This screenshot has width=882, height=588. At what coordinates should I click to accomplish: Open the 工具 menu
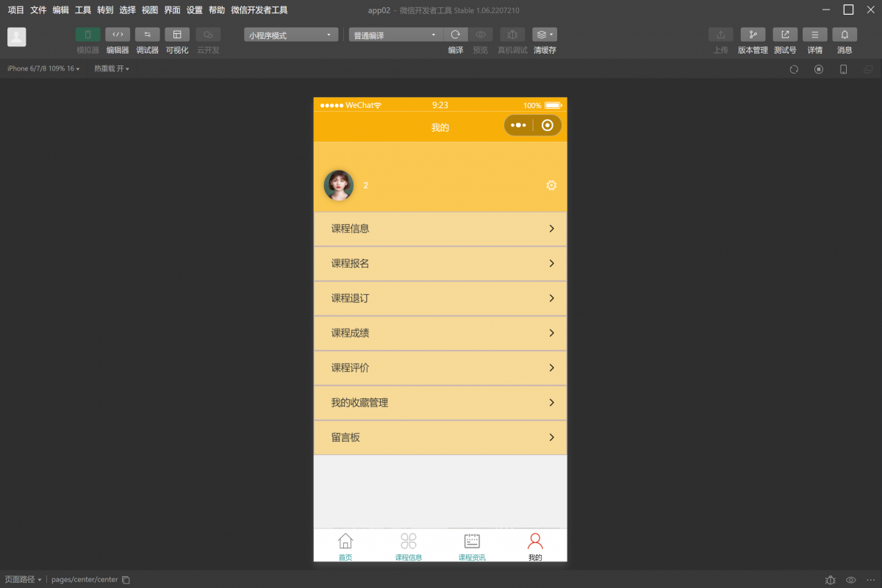tap(82, 10)
